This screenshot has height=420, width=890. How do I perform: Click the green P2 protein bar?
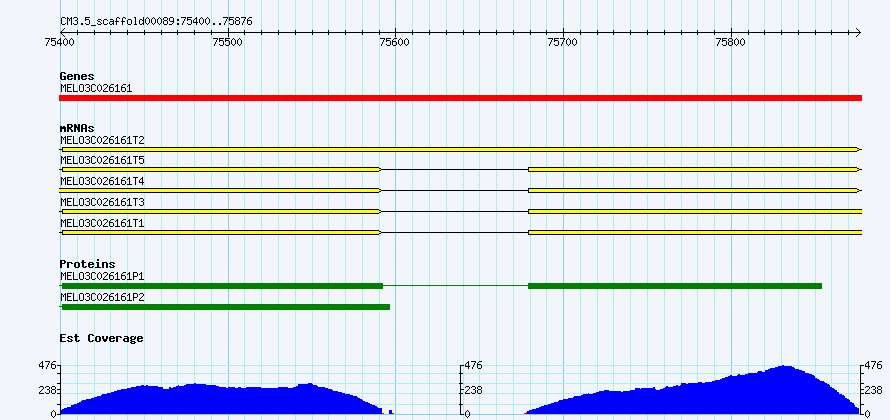[x=225, y=307]
